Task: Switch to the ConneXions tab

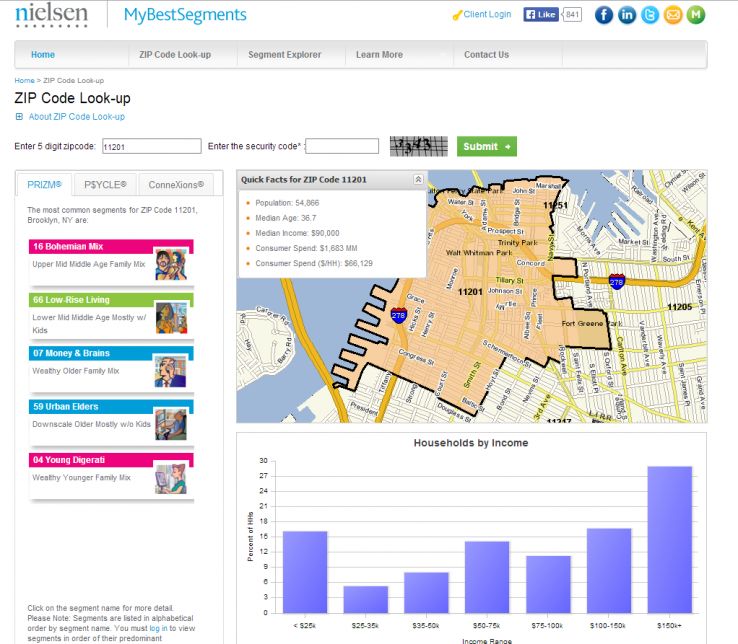Action: [176, 185]
